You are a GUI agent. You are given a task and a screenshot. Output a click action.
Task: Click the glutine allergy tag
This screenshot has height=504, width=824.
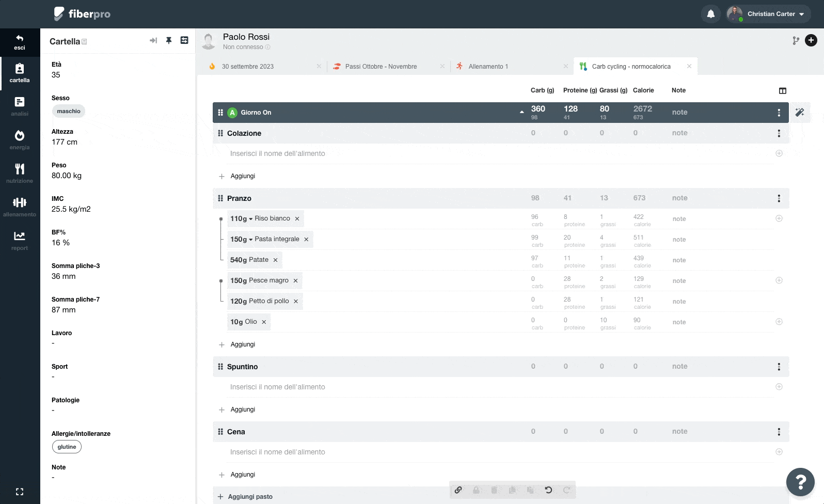coord(67,447)
